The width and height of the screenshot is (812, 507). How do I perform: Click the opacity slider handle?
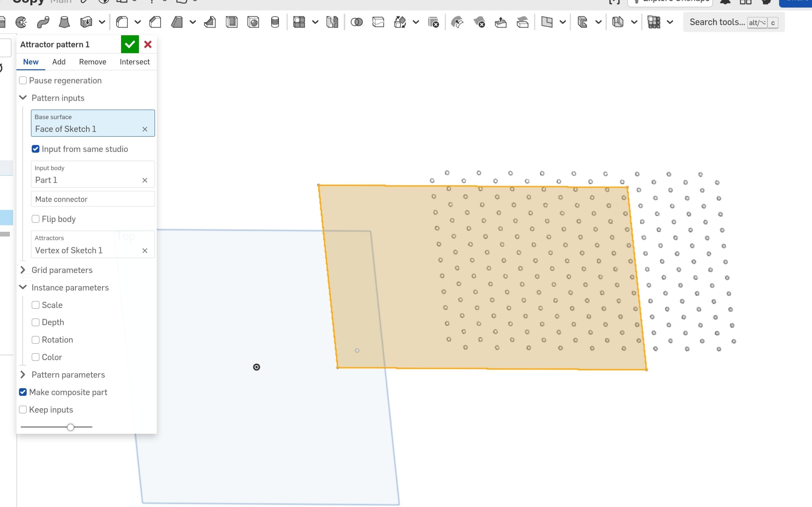pyautogui.click(x=71, y=427)
